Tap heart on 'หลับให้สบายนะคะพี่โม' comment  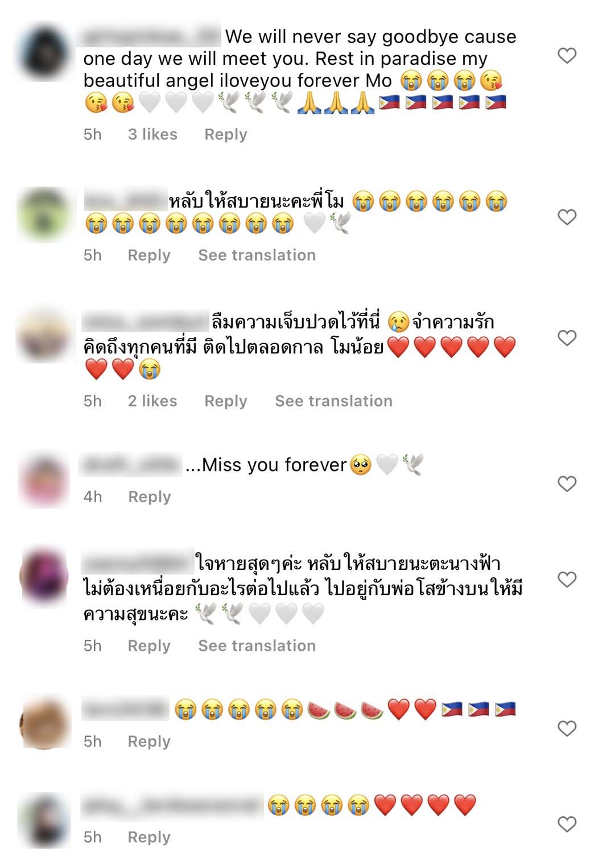(567, 217)
